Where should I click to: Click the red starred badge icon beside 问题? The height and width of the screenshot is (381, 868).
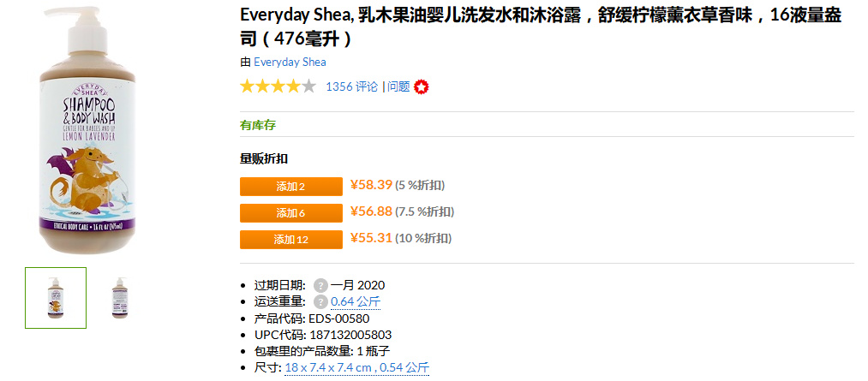click(x=422, y=86)
